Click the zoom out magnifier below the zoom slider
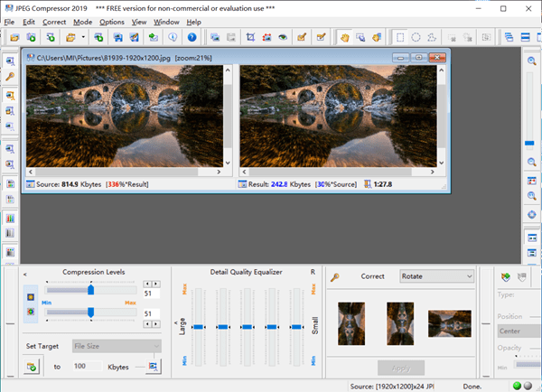The width and height of the screenshot is (542, 392). (532, 162)
